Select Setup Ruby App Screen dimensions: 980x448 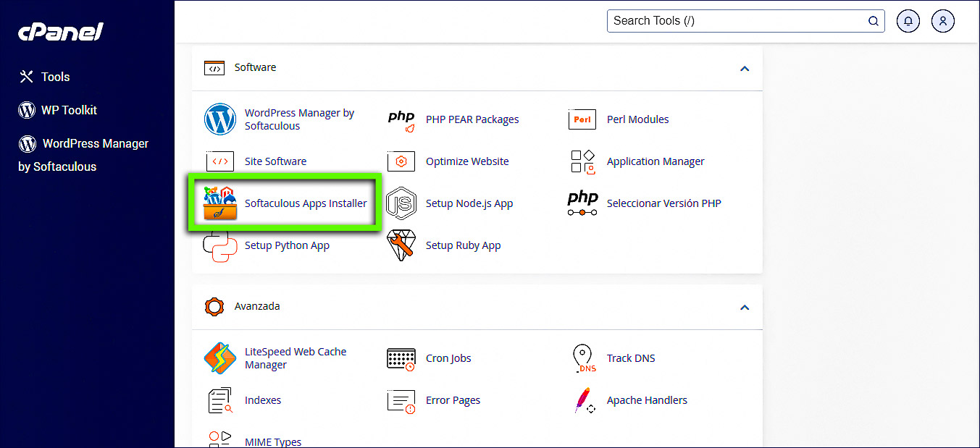[x=464, y=245]
